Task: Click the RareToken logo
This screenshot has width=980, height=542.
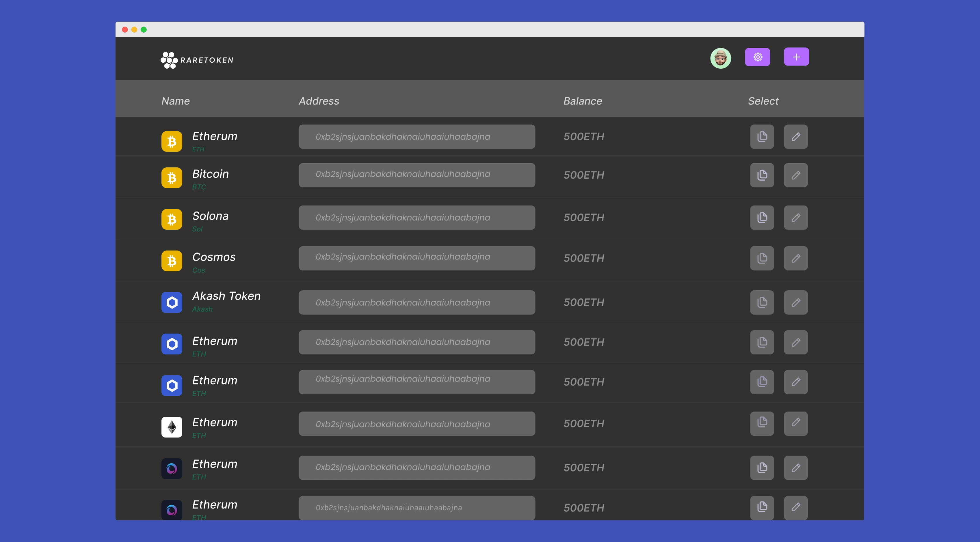Action: pos(197,60)
